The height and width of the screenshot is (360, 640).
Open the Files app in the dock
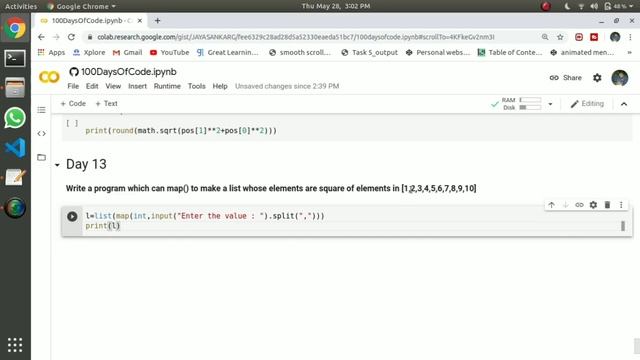click(x=15, y=88)
